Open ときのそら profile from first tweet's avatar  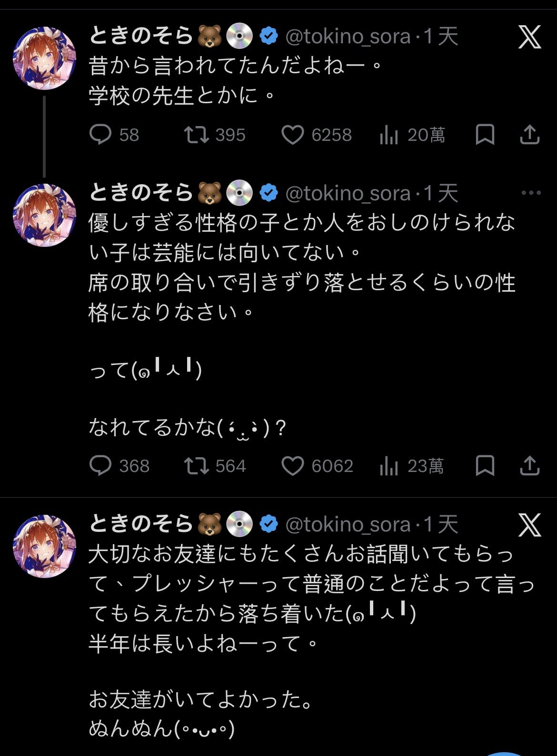pos(44,58)
